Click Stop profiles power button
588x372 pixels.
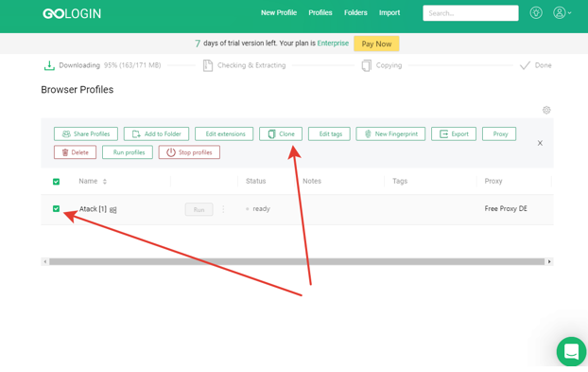point(189,152)
